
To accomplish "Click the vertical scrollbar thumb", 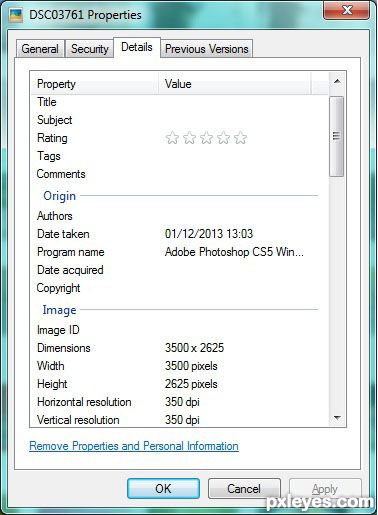I will pos(336,136).
